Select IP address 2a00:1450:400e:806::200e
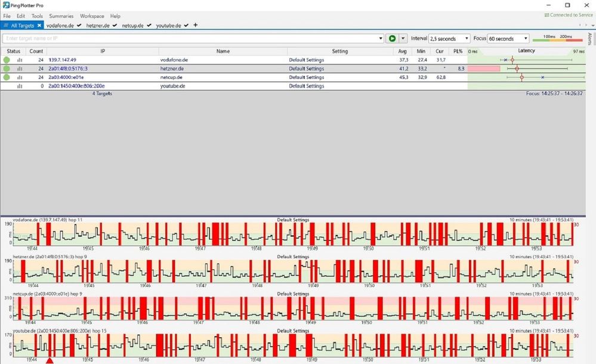 pyautogui.click(x=76, y=86)
